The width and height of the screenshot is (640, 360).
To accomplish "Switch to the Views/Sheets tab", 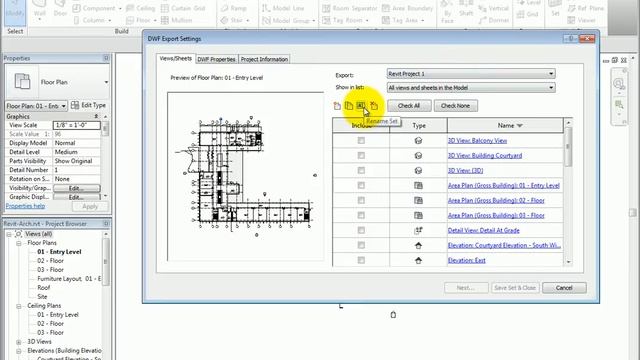I will (176, 58).
